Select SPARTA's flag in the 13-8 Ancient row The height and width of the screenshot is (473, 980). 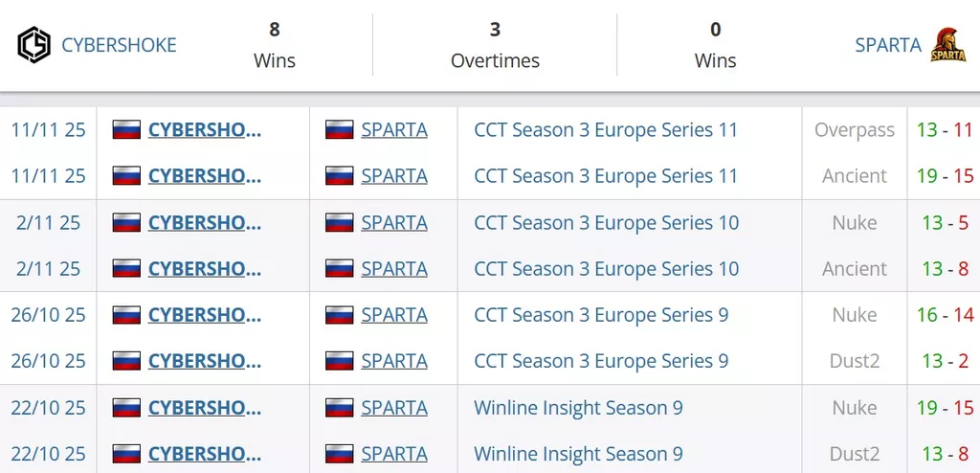coord(340,269)
